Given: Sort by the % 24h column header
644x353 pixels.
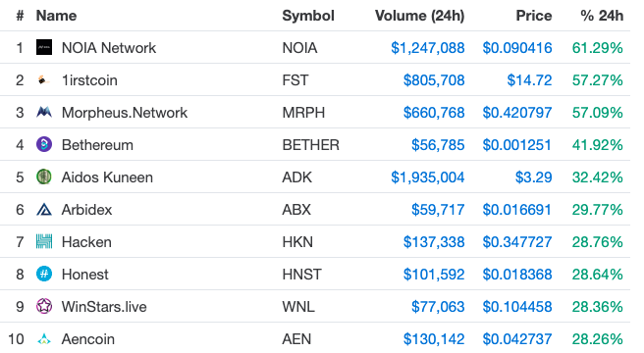Looking at the screenshot, I should [602, 16].
